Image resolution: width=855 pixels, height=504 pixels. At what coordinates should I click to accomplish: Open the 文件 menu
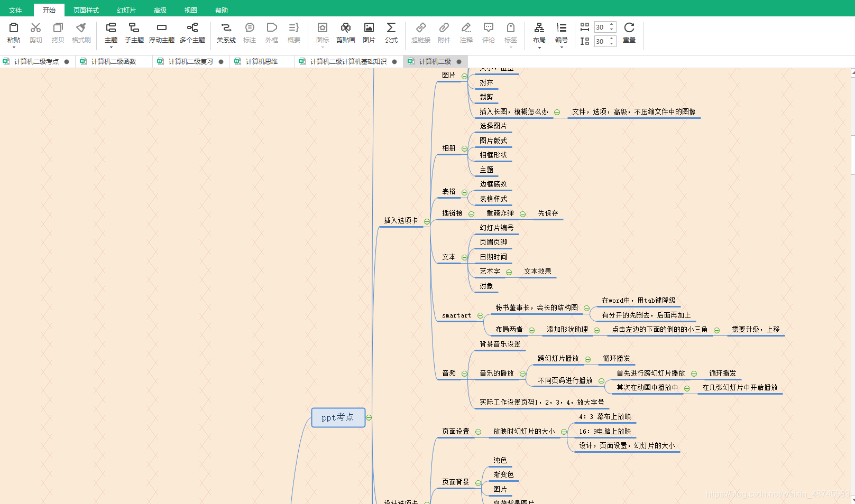[15, 11]
